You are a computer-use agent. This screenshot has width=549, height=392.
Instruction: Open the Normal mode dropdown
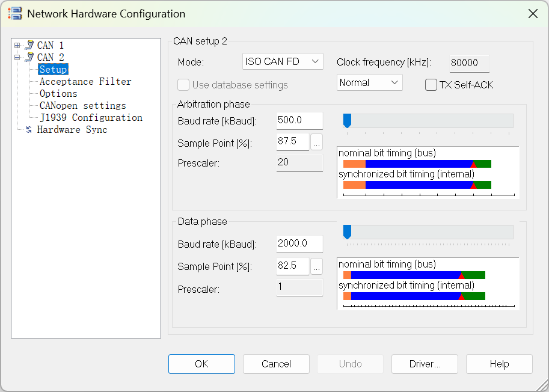pyautogui.click(x=369, y=82)
